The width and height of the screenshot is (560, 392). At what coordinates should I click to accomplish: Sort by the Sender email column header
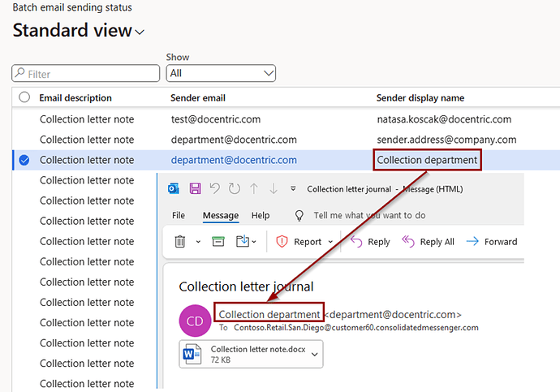click(198, 98)
